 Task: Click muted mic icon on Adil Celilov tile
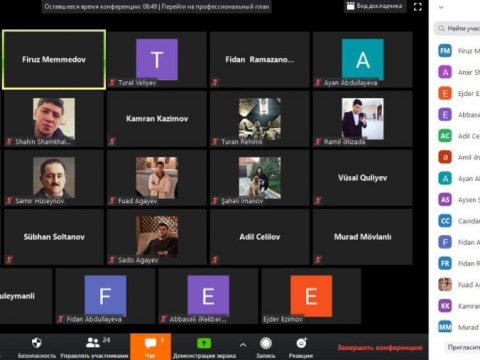pyautogui.click(x=215, y=259)
